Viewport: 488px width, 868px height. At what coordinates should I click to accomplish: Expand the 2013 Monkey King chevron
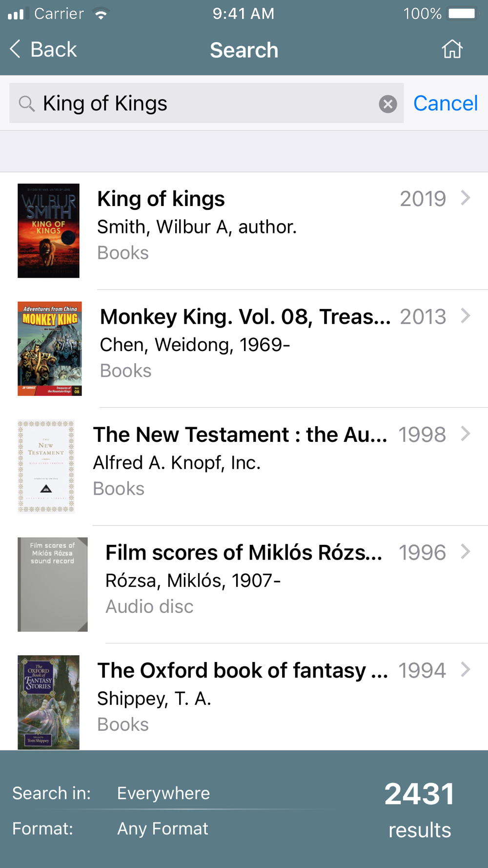coord(466,316)
